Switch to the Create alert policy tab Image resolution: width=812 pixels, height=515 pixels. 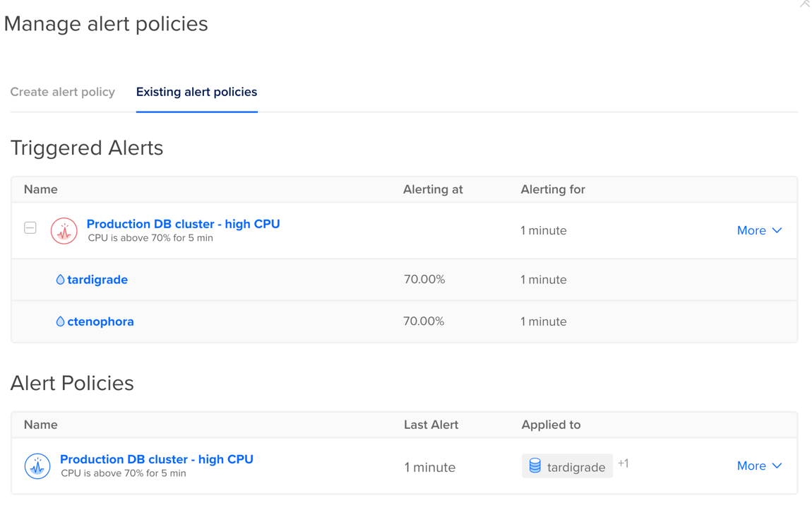tap(62, 92)
